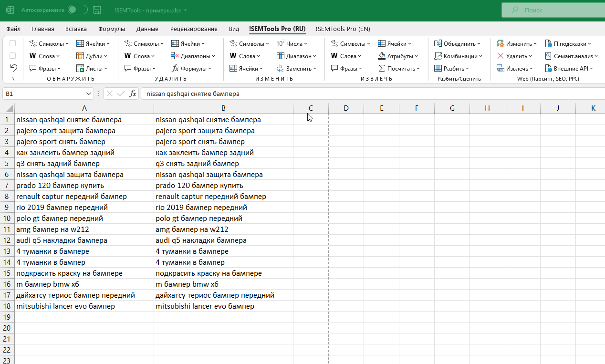
Task: Select cell B7 'prado 120 бампер купить'
Action: pos(223,186)
